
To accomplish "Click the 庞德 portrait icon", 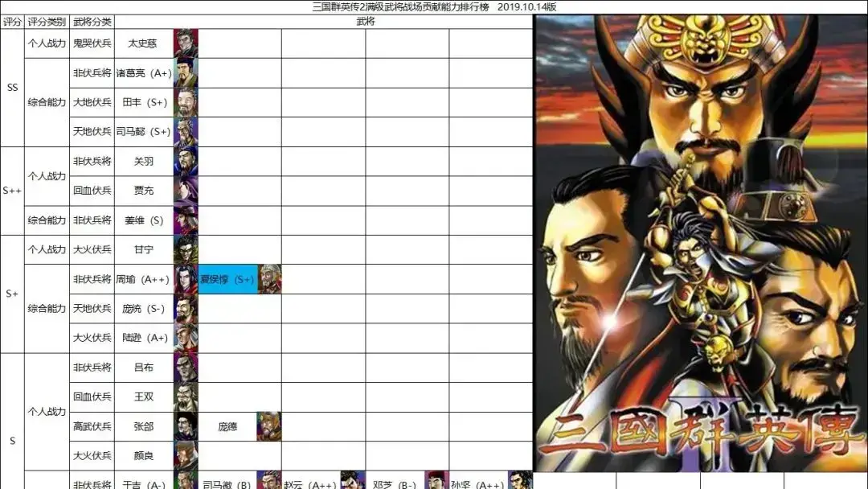I will click(x=268, y=426).
